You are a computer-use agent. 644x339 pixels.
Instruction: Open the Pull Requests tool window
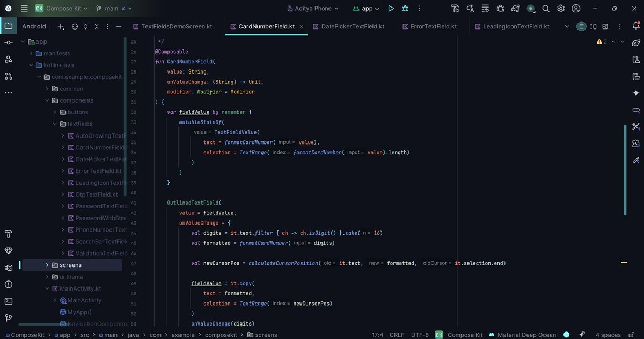pos(9,76)
